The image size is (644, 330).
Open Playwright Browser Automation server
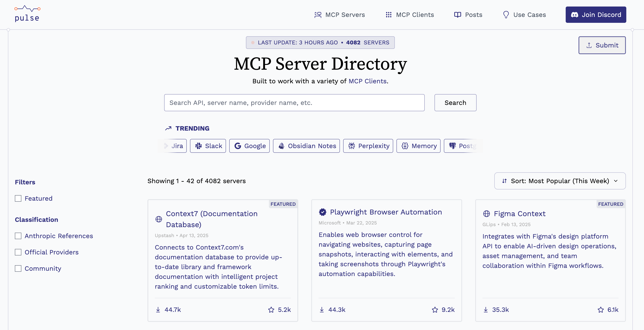tap(386, 212)
